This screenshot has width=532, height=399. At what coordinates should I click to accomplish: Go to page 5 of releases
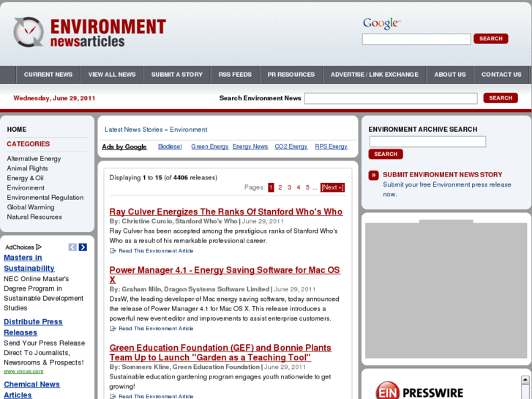pyautogui.click(x=307, y=187)
